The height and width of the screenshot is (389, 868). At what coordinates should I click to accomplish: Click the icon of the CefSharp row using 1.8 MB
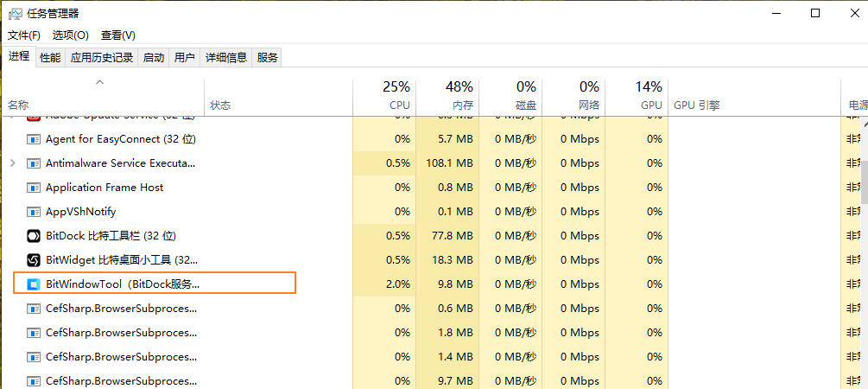(34, 333)
